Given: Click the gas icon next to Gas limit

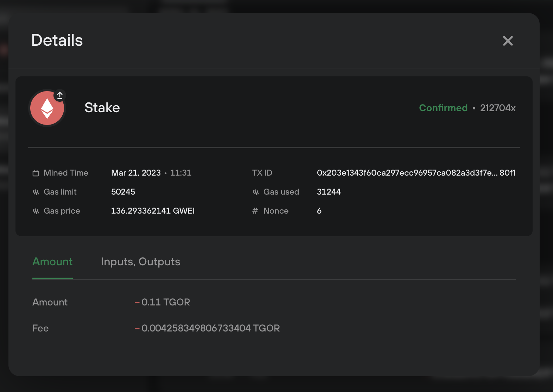Looking at the screenshot, I should (36, 192).
